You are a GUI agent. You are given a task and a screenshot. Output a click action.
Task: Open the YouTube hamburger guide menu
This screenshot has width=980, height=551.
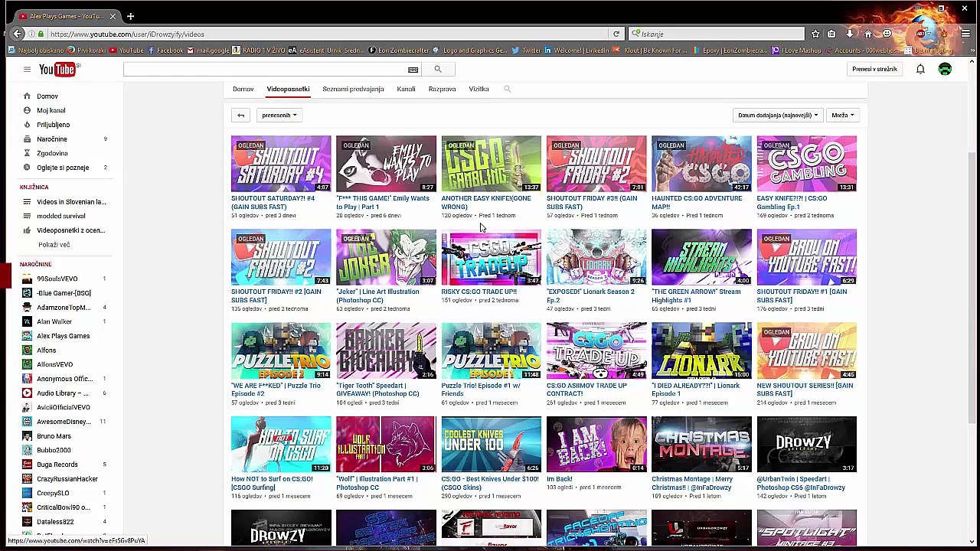point(27,70)
